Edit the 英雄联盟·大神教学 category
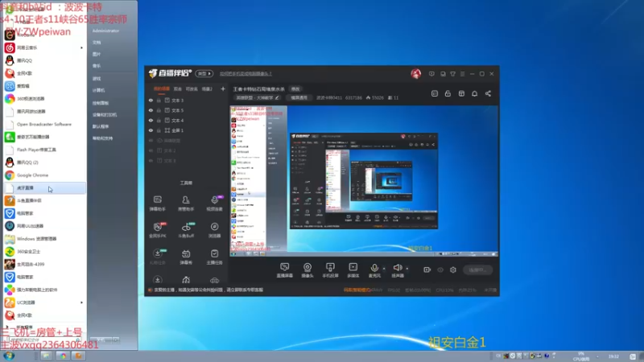 [258, 97]
